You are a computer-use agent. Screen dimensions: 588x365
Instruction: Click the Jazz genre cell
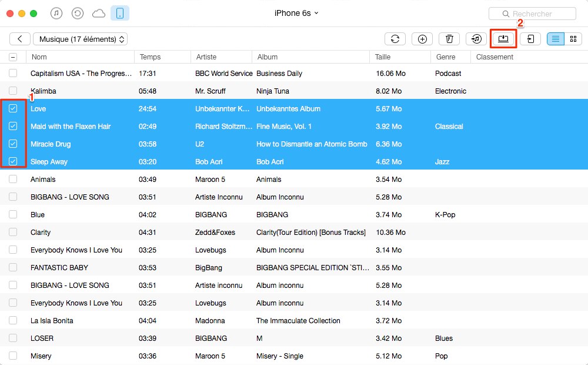point(442,162)
